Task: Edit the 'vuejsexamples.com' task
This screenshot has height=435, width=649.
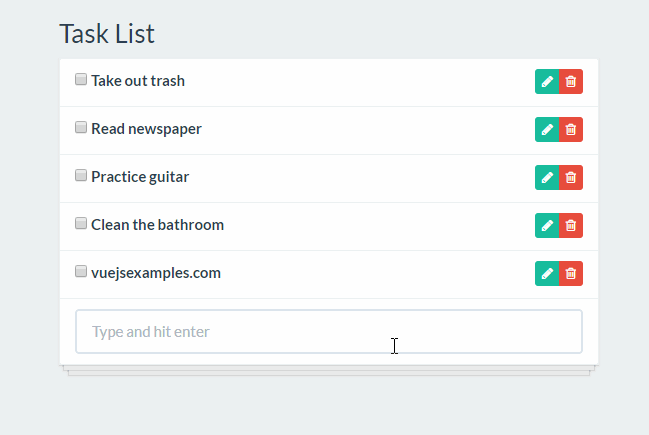Action: click(x=547, y=274)
